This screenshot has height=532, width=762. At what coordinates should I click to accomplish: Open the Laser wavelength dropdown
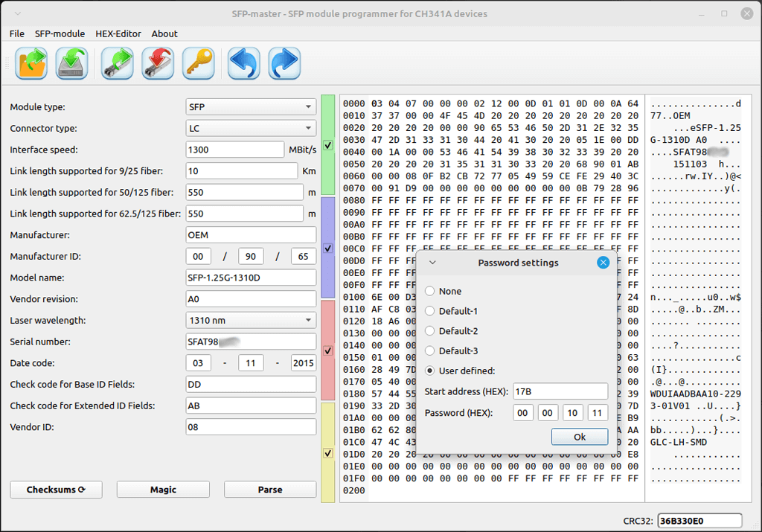coord(251,321)
